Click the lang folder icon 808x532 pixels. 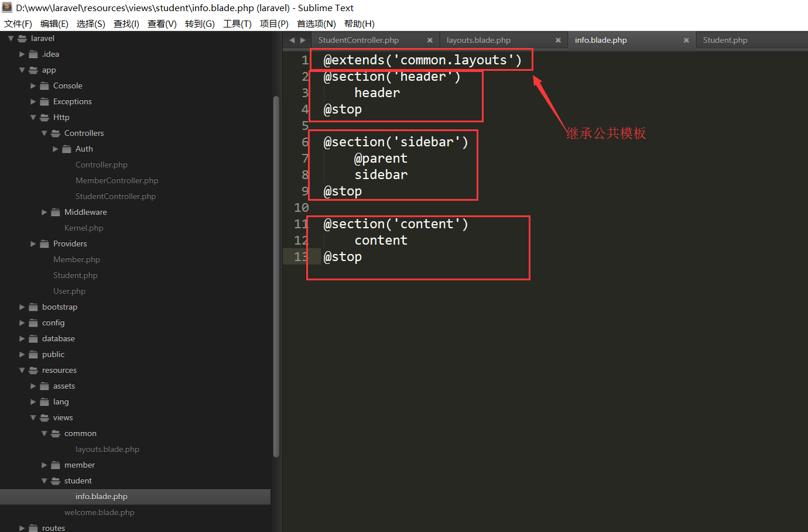(44, 402)
